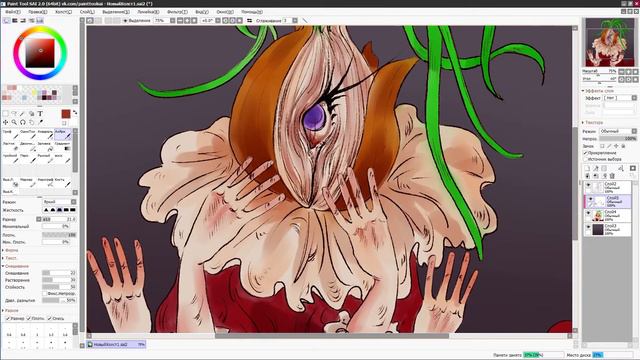Expand the Текст. texture section
This screenshot has width=640, height=360.
(11, 258)
